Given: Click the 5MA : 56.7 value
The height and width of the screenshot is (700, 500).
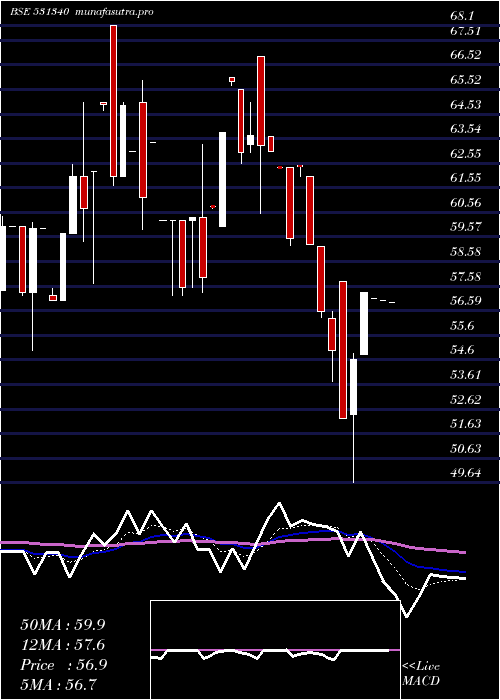Looking at the screenshot, I should click(59, 685).
